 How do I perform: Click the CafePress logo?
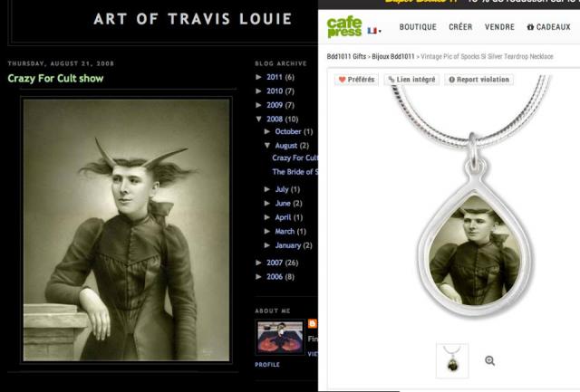click(x=344, y=26)
